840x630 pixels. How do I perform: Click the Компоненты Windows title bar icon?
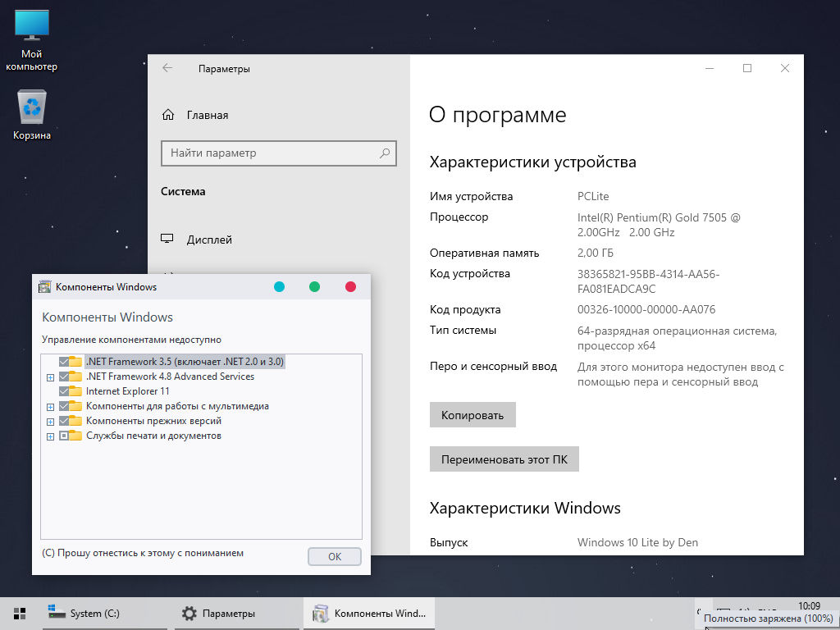click(x=45, y=286)
